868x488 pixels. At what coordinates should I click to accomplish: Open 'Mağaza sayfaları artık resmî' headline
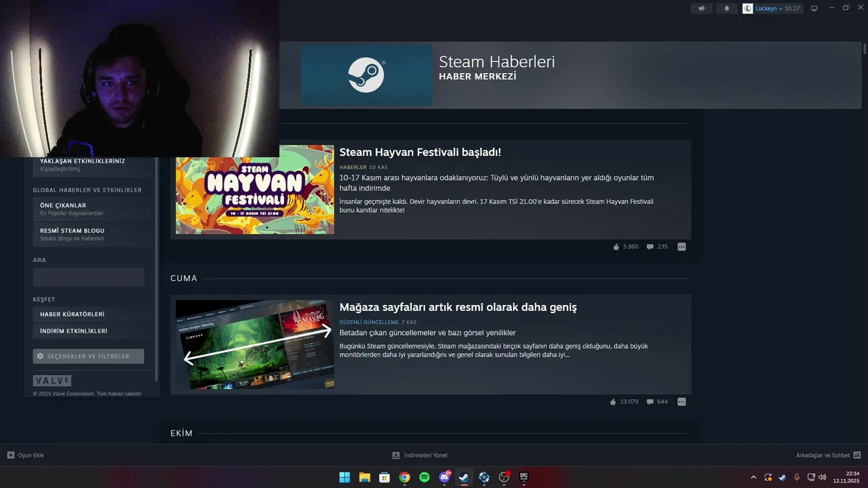pos(458,308)
